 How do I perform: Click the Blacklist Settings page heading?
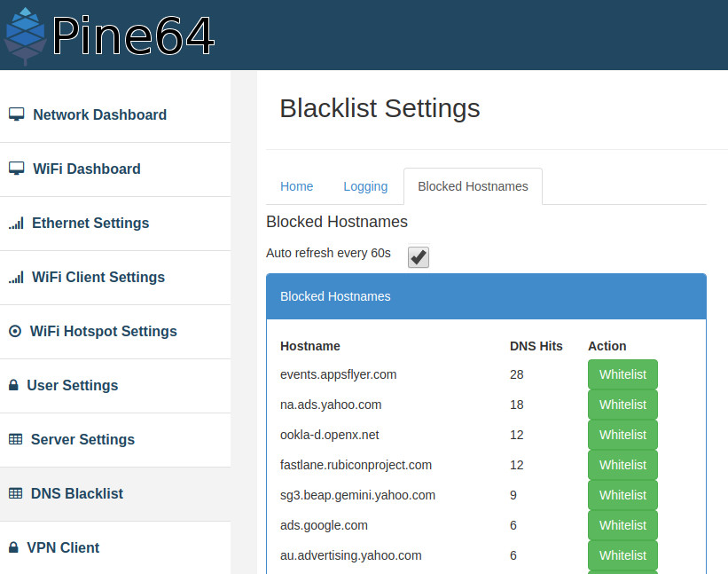point(380,108)
